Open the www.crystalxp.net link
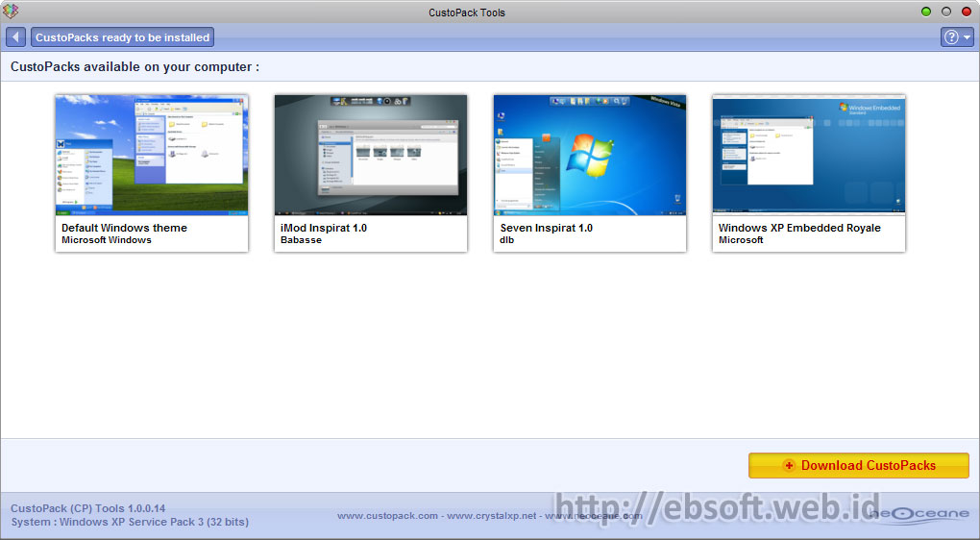 click(491, 516)
